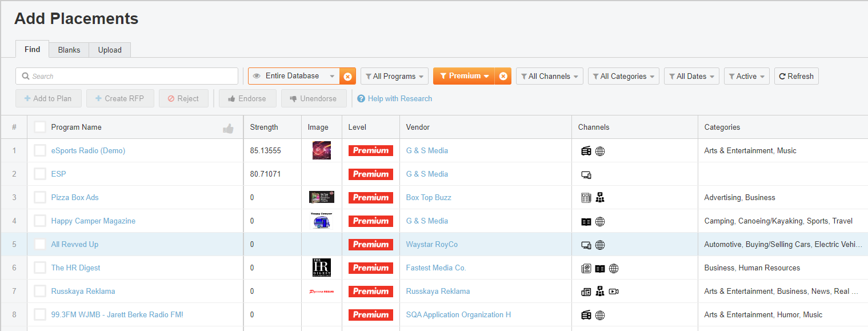The image size is (868, 331).
Task: Switch to the Blanks tab
Action: pos(69,50)
